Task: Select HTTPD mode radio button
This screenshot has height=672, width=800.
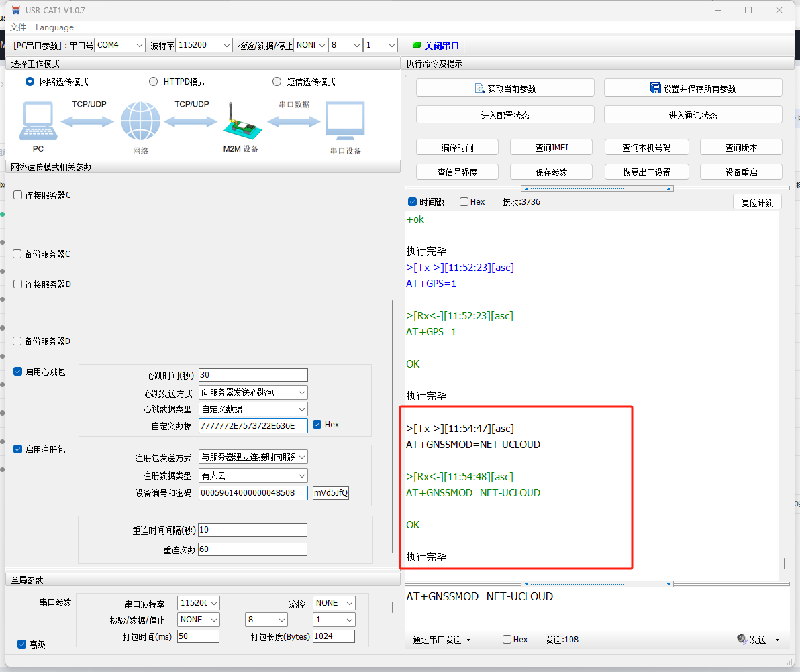Action: [154, 82]
